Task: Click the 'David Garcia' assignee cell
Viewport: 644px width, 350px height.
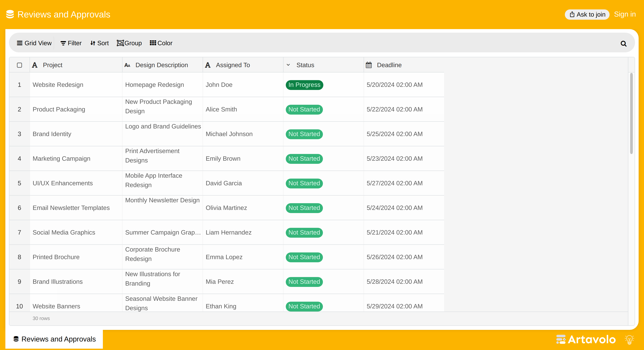Action: coord(243,183)
